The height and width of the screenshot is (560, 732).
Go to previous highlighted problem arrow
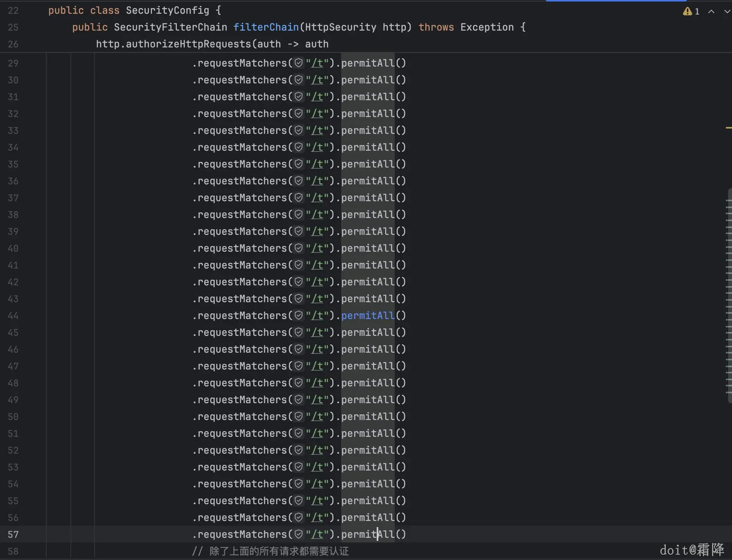(711, 11)
